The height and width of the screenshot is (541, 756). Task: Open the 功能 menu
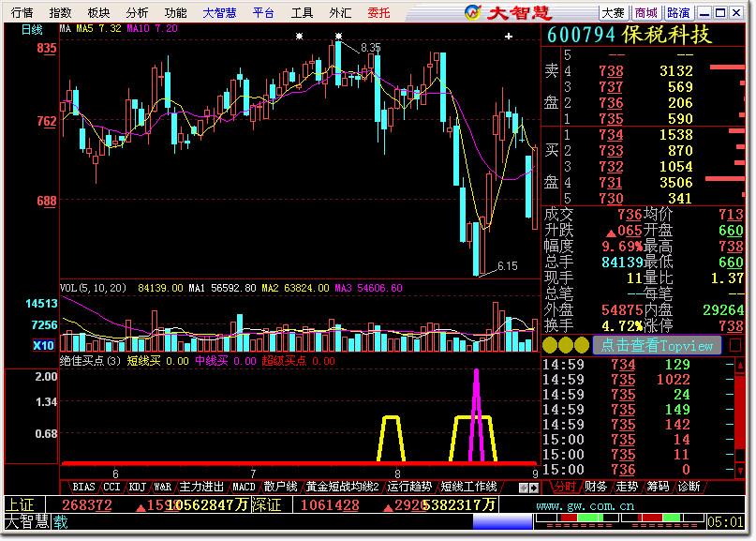click(x=175, y=12)
